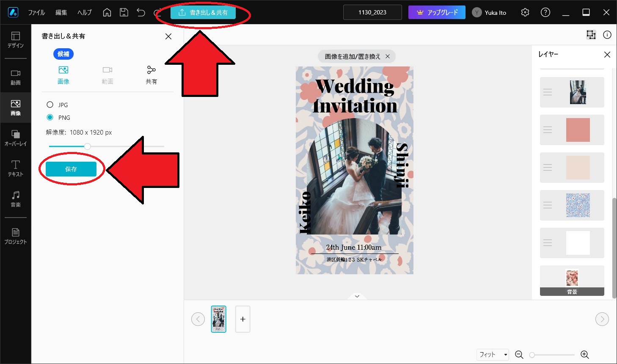Select the 背景 background layer
The width and height of the screenshot is (617, 364).
(572, 281)
